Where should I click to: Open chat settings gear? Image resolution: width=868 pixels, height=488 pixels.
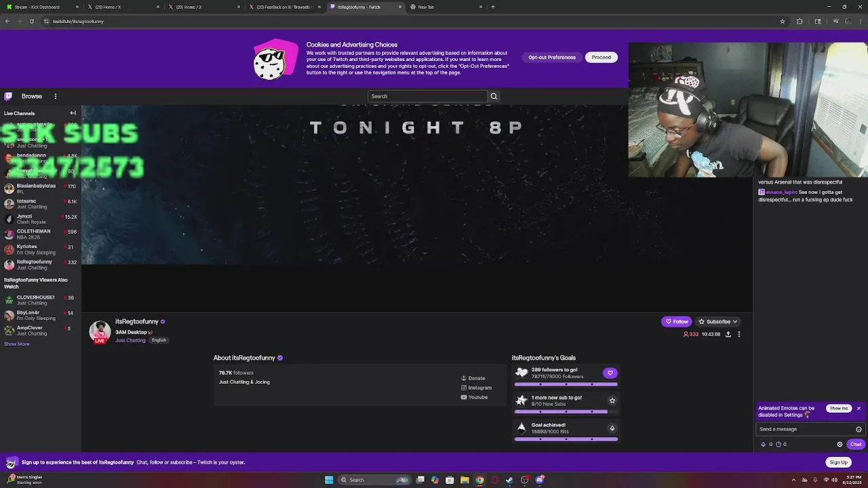click(840, 445)
